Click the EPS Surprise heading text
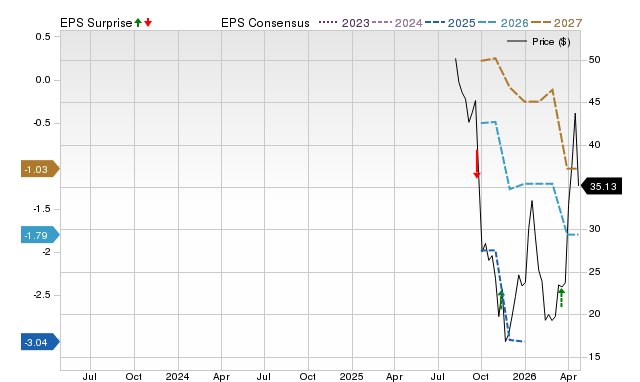 click(x=96, y=23)
